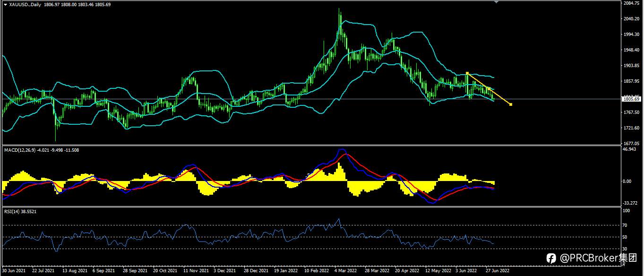This screenshot has width=644, height=276.
Task: Click the 1721.60 price scale value
Action: coord(632,128)
